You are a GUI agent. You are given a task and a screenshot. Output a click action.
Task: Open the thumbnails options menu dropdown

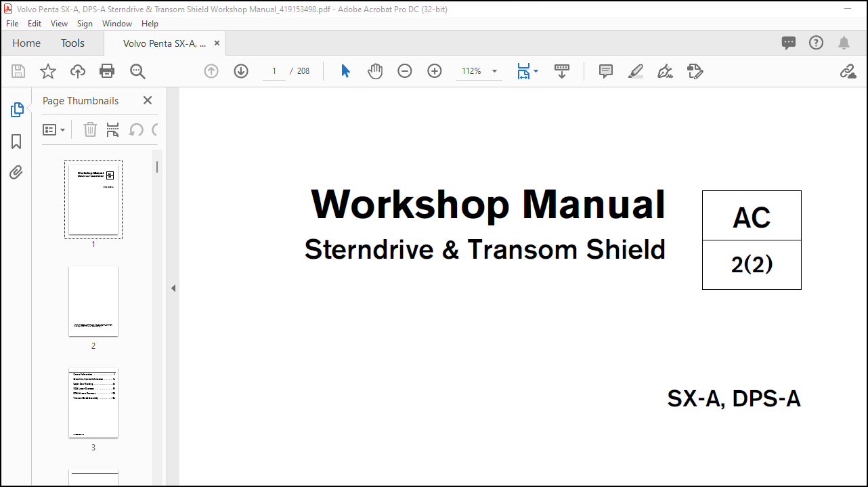click(54, 129)
